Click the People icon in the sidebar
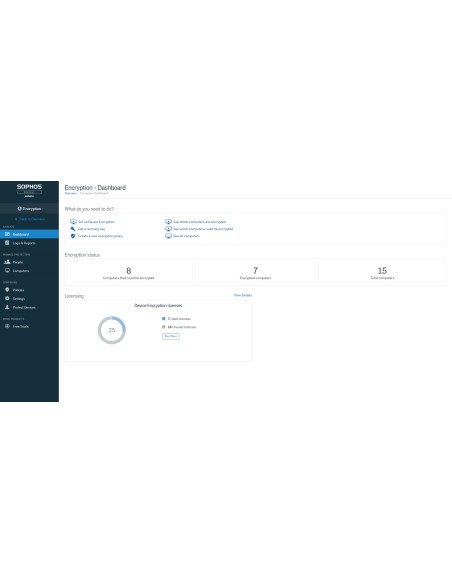Image resolution: width=452 pixels, height=584 pixels. (x=7, y=262)
